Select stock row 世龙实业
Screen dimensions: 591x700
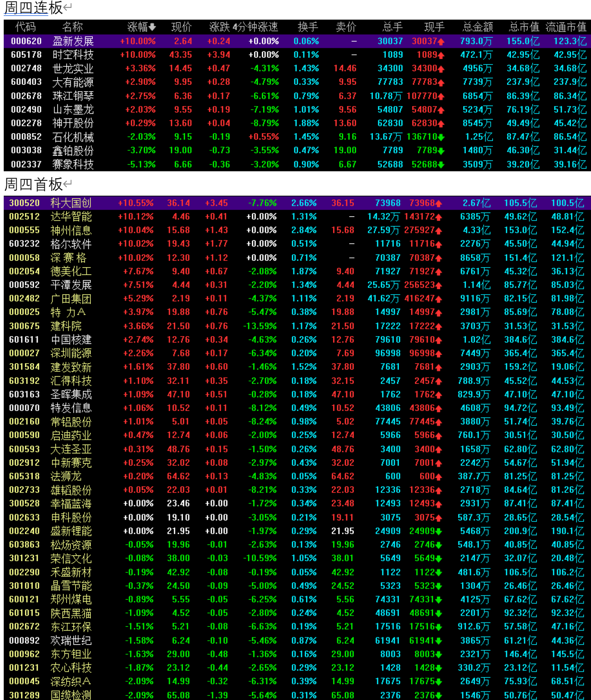297,68
